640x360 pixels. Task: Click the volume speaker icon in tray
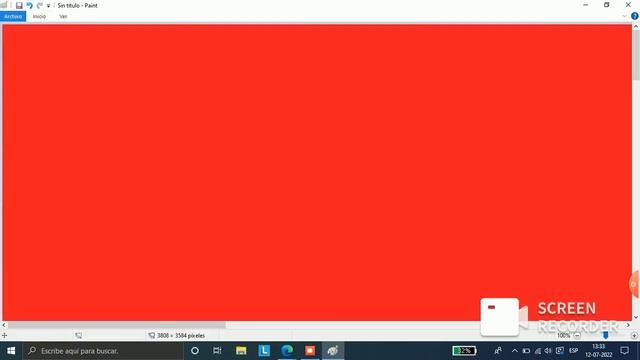548,351
